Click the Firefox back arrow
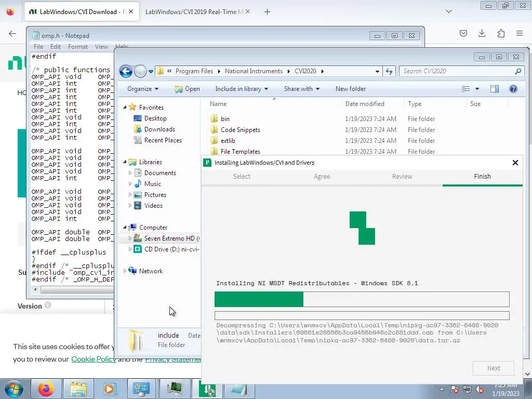532x399 pixels. pos(12,33)
